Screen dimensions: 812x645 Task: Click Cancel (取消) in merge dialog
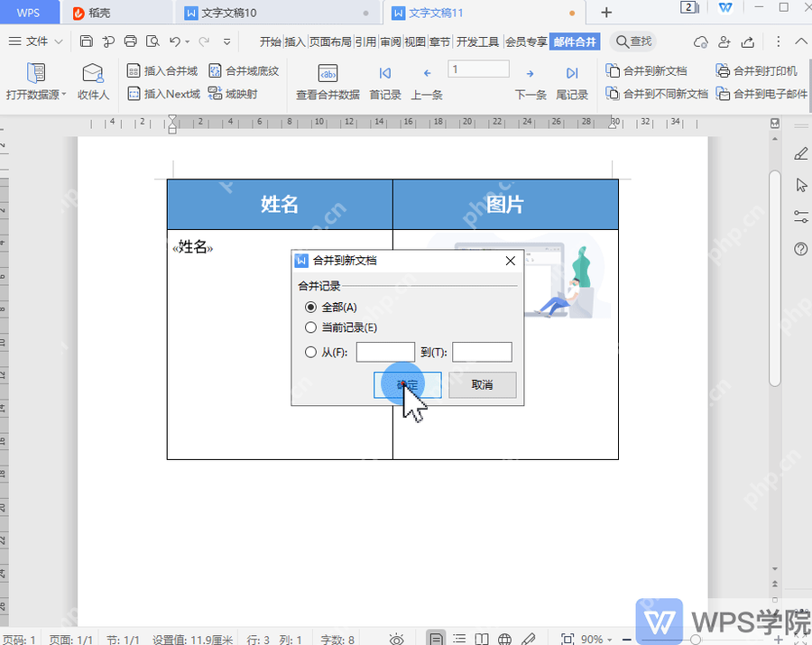point(482,385)
